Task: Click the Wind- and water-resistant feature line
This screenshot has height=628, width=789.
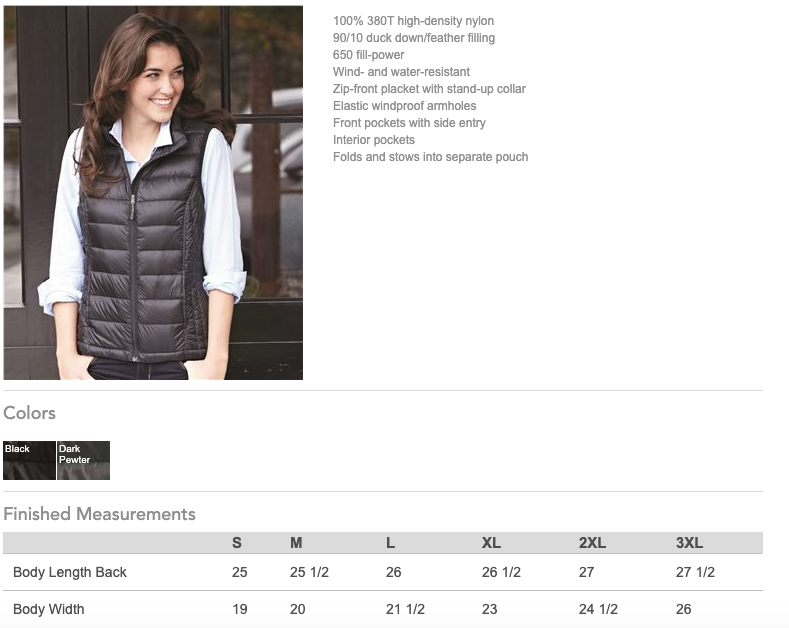Action: (401, 71)
